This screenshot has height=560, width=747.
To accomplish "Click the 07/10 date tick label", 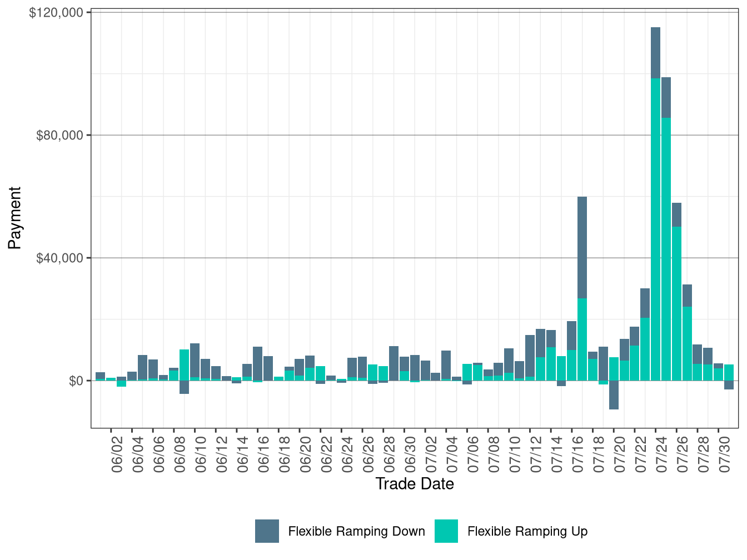I will point(515,454).
